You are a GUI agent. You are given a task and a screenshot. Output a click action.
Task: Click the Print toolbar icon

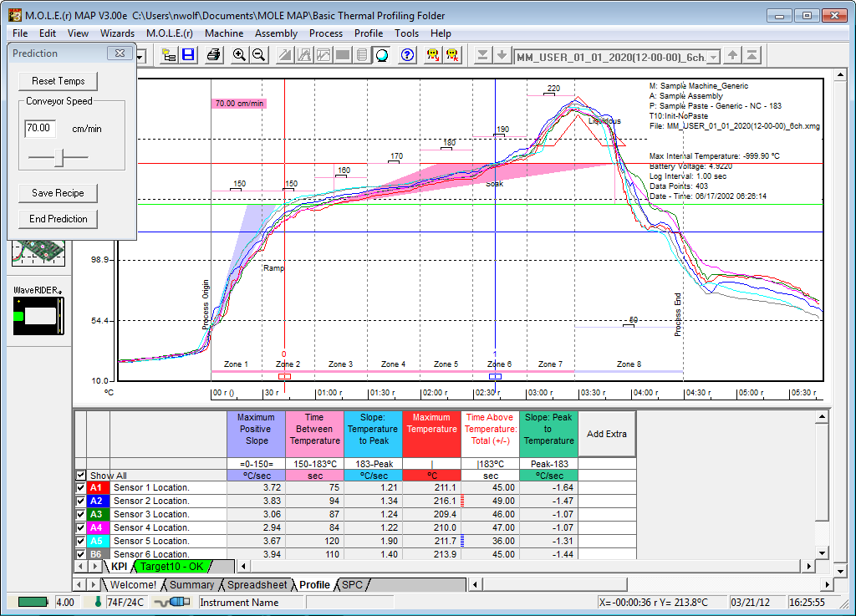(x=213, y=55)
